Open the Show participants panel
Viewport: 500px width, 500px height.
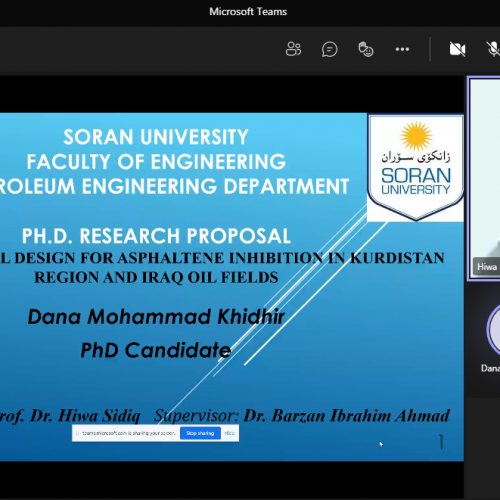pos(293,49)
